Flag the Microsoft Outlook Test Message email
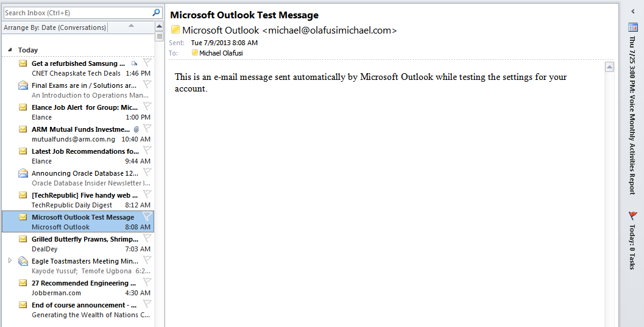644x327 pixels. [x=147, y=215]
